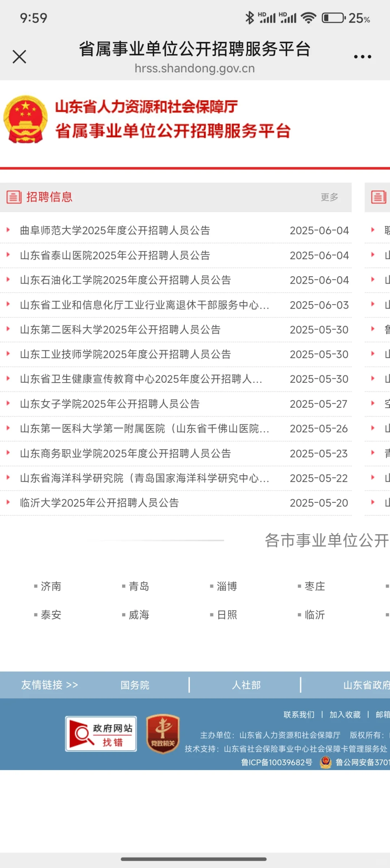
Task: Select city 威海
Action: pos(139,615)
